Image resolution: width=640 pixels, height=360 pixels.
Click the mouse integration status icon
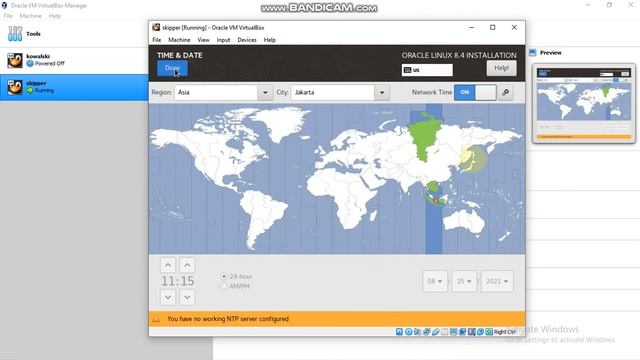click(480, 332)
